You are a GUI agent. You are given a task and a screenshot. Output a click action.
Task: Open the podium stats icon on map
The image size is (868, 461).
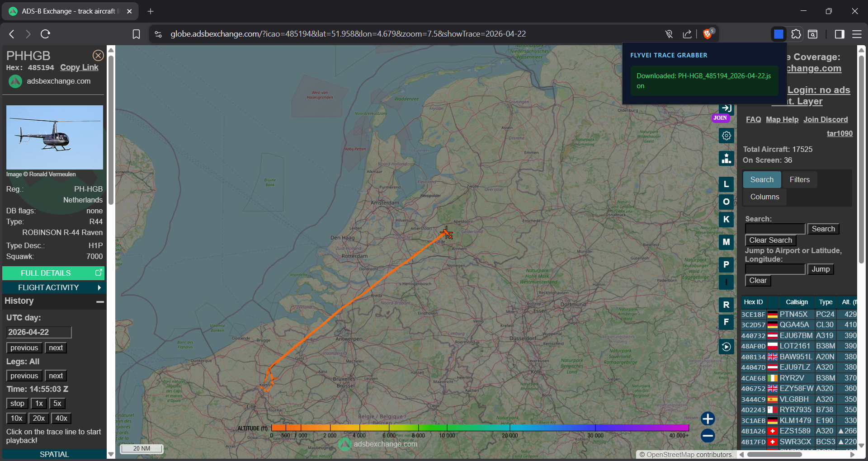click(726, 159)
